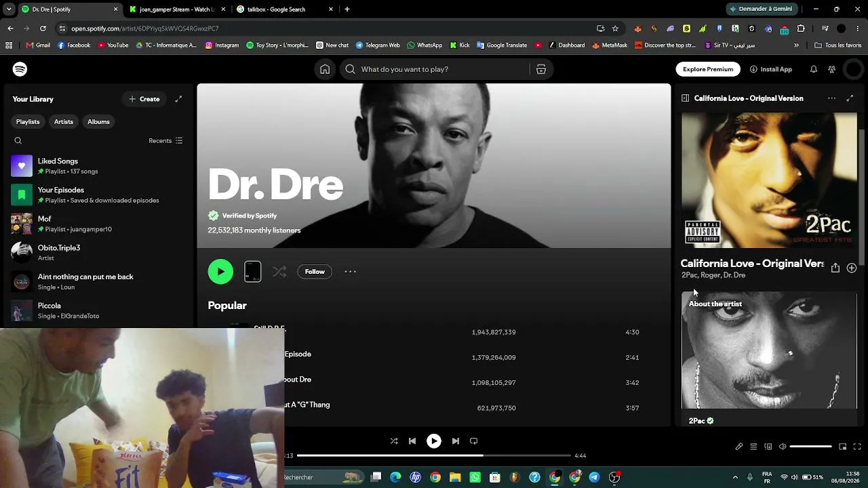Expand the Now Playing view to fullscreen
The width and height of the screenshot is (868, 488).
pos(850,98)
